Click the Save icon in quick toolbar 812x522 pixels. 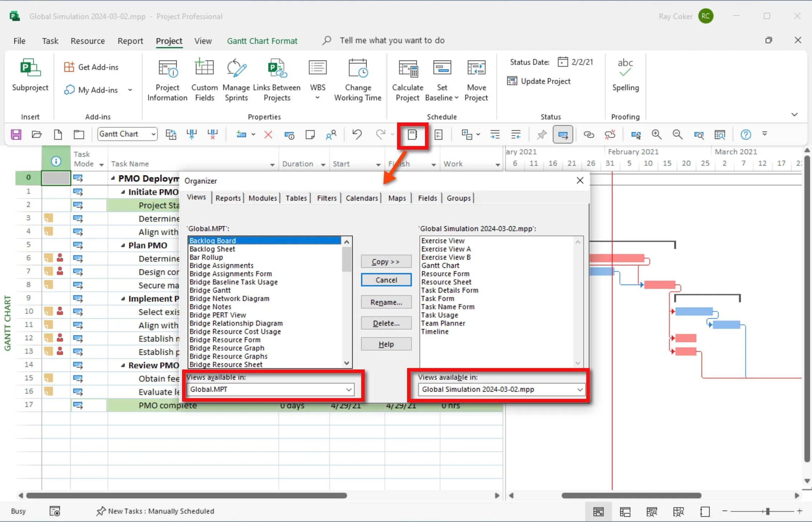(16, 135)
